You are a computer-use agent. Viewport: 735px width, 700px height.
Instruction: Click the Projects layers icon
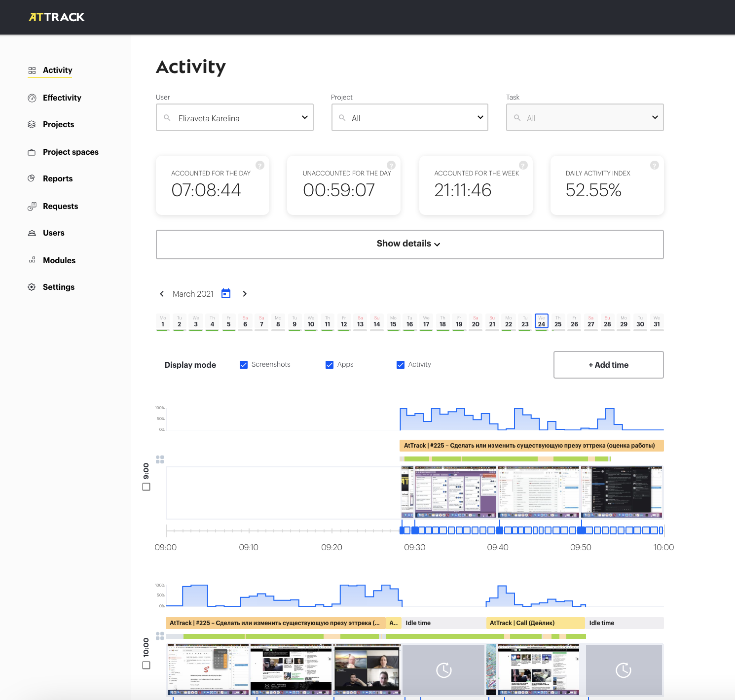[32, 124]
